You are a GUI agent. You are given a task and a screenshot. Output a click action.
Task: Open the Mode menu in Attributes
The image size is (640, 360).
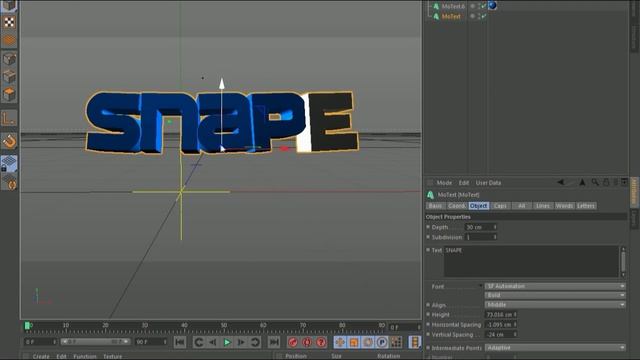point(444,183)
